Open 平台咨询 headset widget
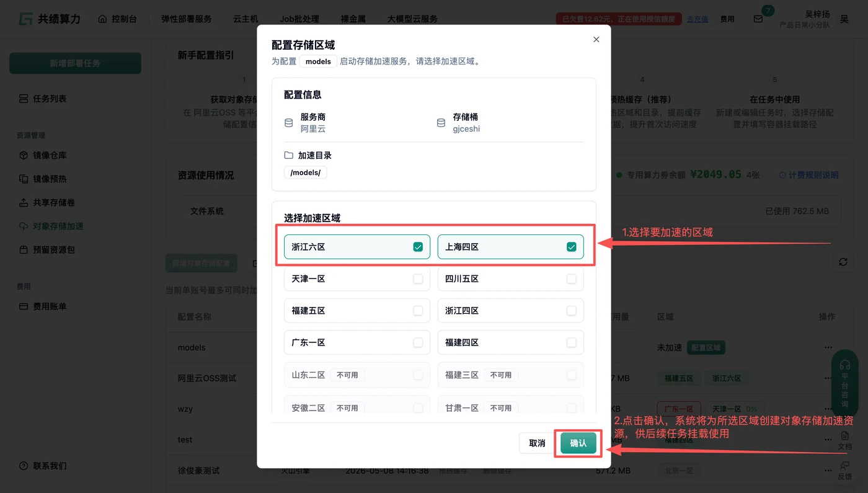This screenshot has height=493, width=868. pos(844,383)
